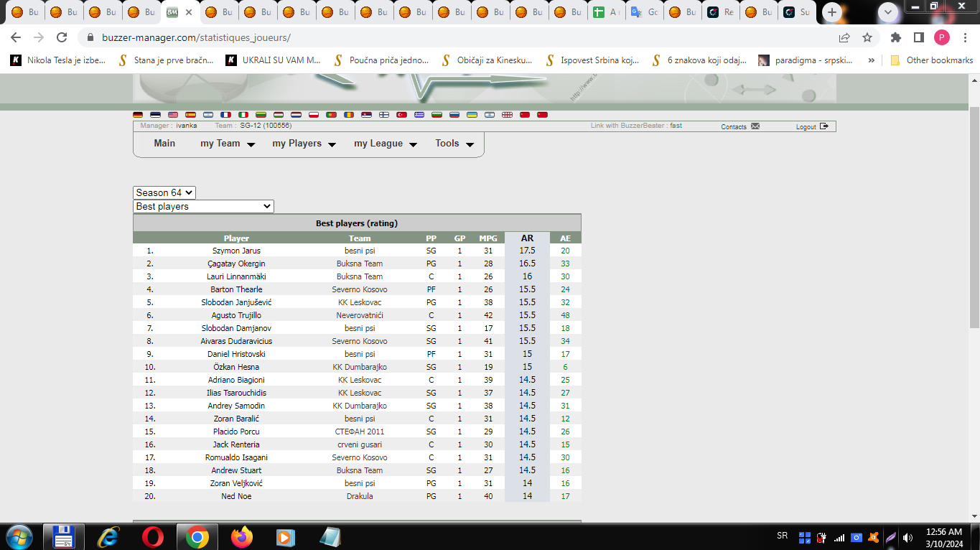
Task: Pick the Bulgarian flag icon
Action: tap(437, 115)
